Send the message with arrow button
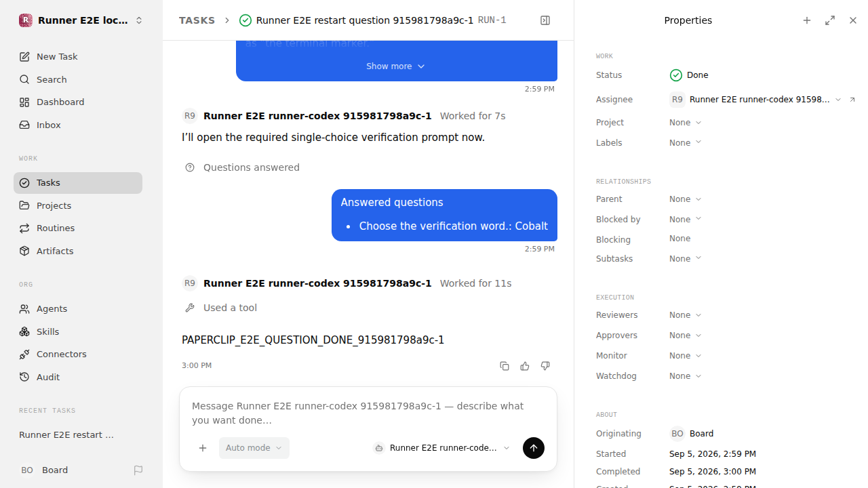This screenshot has height=488, width=868. click(534, 448)
